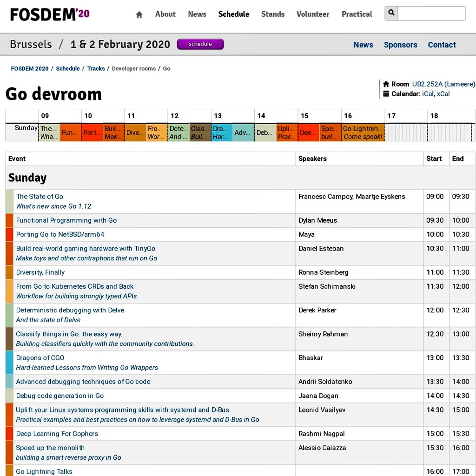Open 'From Go to Kubernetes CRDs and Back'
The width and height of the screenshot is (476, 476).
[x=75, y=286]
